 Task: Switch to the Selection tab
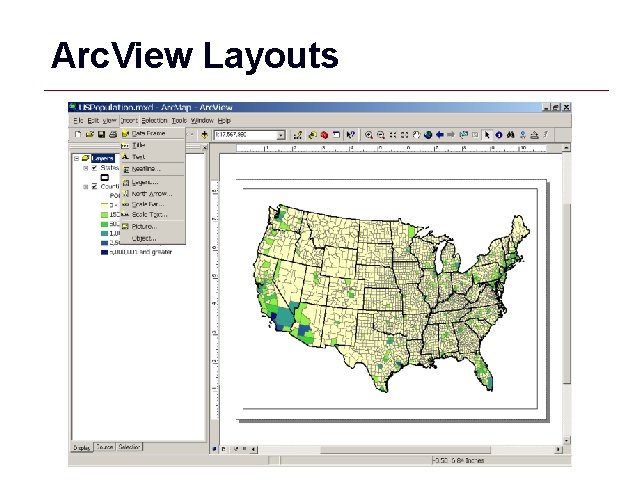129,447
